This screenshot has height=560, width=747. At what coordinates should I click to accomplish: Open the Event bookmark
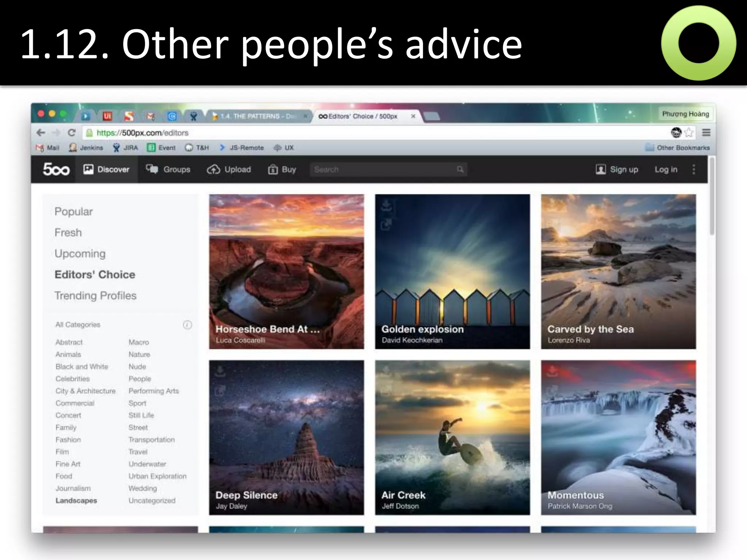tap(161, 148)
